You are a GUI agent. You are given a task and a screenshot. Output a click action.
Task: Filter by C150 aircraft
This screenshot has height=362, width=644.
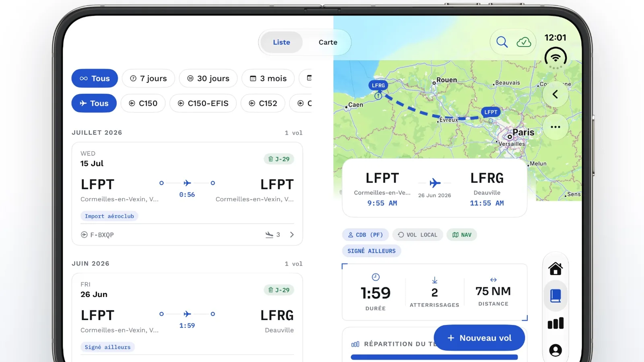click(143, 103)
